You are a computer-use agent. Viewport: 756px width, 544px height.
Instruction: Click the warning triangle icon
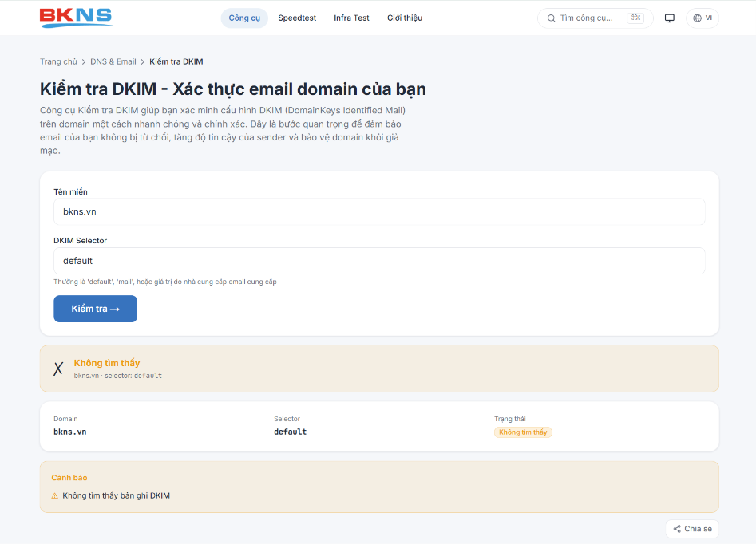click(x=55, y=495)
